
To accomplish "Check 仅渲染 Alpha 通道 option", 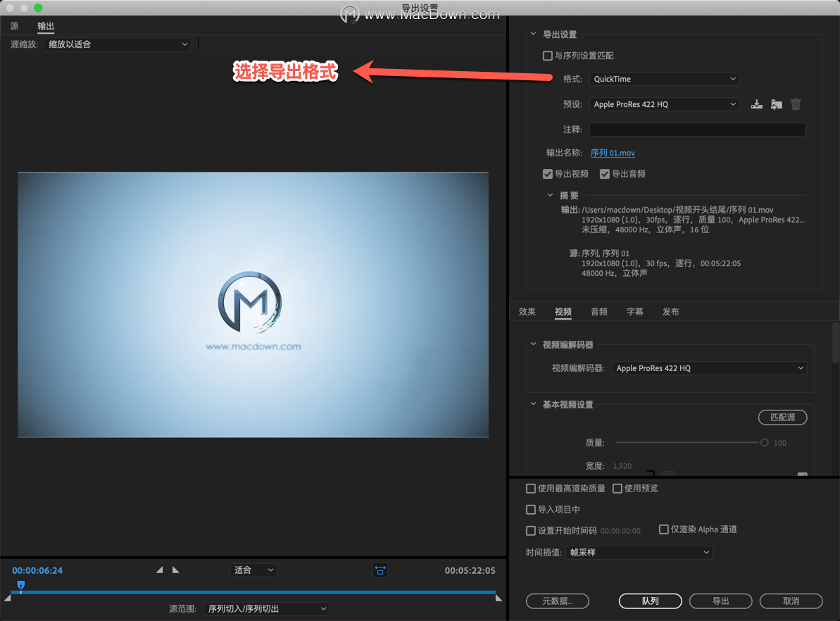I will click(x=664, y=529).
